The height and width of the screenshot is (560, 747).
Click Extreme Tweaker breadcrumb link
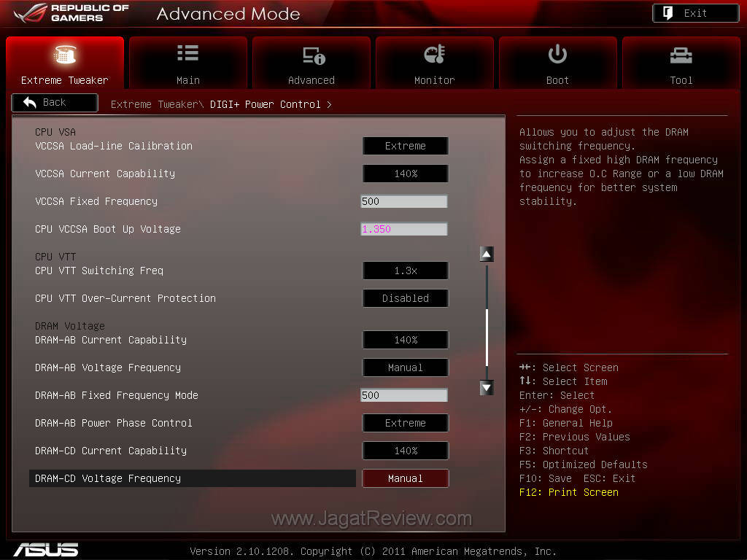pos(154,104)
